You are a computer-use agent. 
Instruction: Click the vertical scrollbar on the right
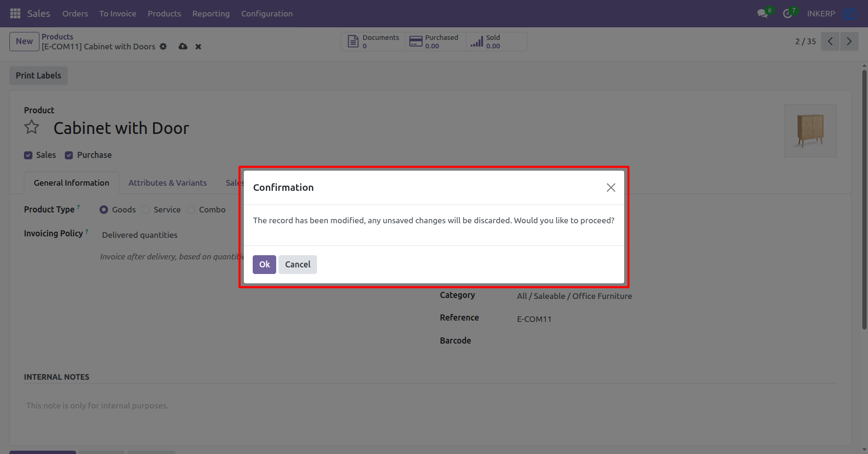pos(864,200)
